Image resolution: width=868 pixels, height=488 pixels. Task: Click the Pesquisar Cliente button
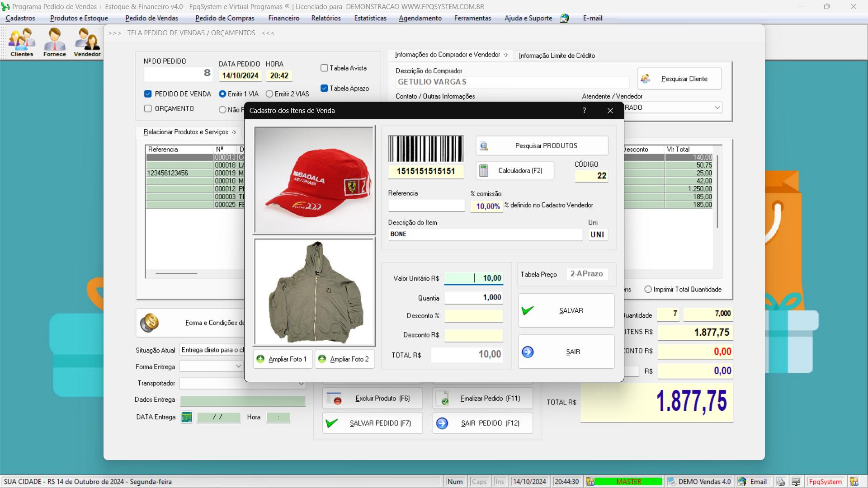click(679, 79)
